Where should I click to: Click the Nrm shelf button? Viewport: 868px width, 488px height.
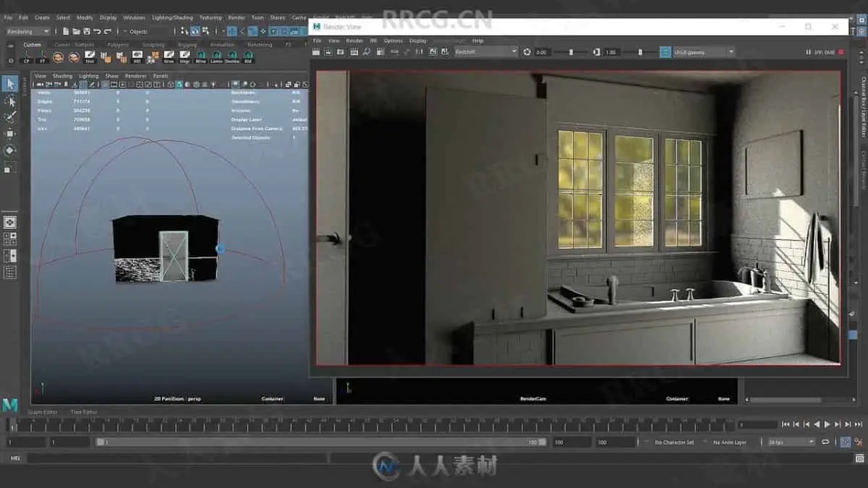90,56
